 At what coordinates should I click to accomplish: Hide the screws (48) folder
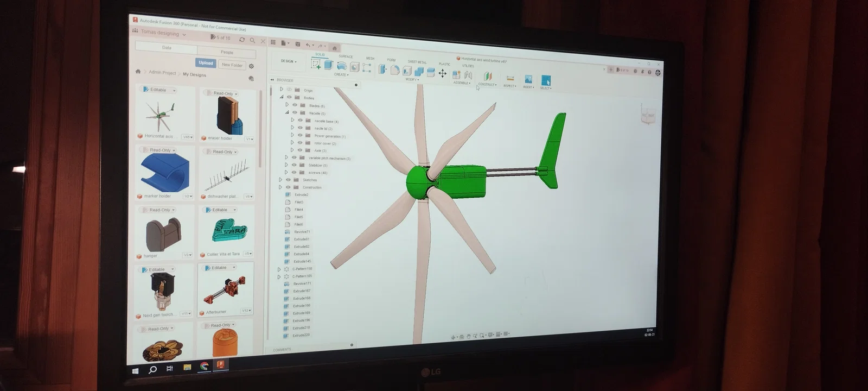coord(294,172)
